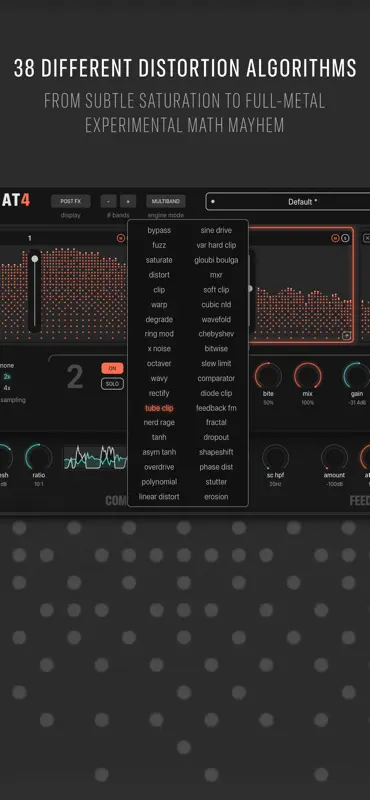Choose 'fuzz' distortion algorithm
Image resolution: width=370 pixels, height=800 pixels.
pos(159,245)
